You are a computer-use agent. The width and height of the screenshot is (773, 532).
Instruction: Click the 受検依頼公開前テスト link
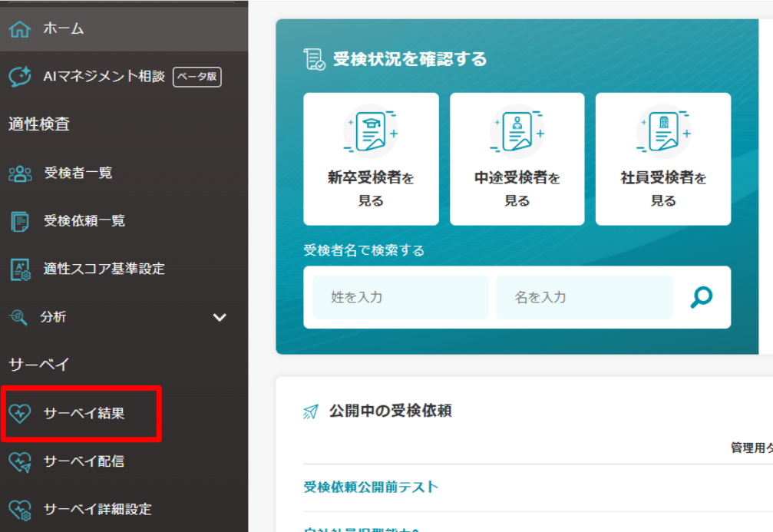[x=371, y=487]
